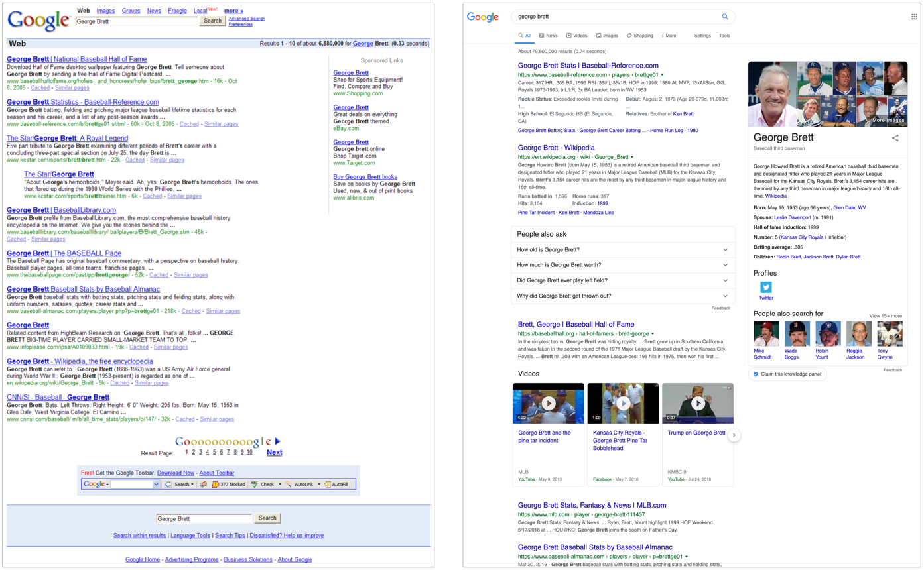Open the More dropdown in search tabs
The width and height of the screenshot is (924, 570).
669,36
